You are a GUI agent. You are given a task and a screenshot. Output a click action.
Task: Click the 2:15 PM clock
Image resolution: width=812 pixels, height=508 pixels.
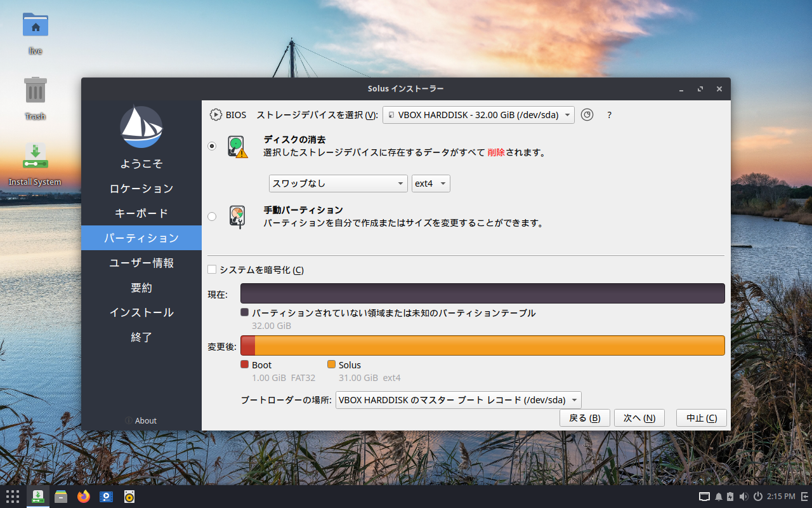pyautogui.click(x=781, y=497)
